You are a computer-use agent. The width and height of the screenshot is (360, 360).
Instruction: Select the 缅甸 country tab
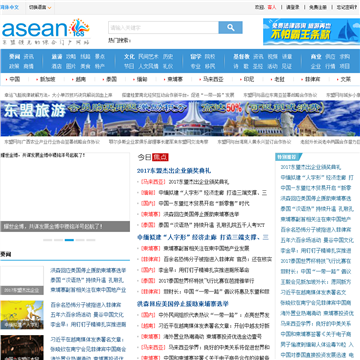142,79
